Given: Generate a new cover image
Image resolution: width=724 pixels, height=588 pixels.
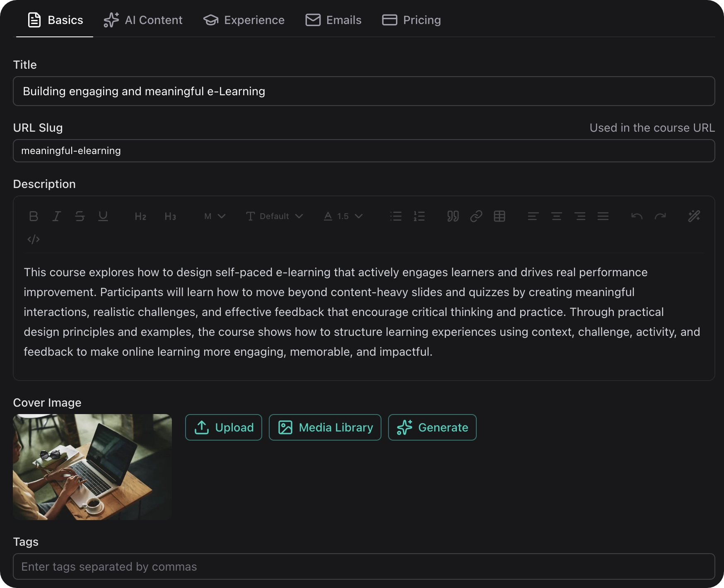Looking at the screenshot, I should pos(432,427).
